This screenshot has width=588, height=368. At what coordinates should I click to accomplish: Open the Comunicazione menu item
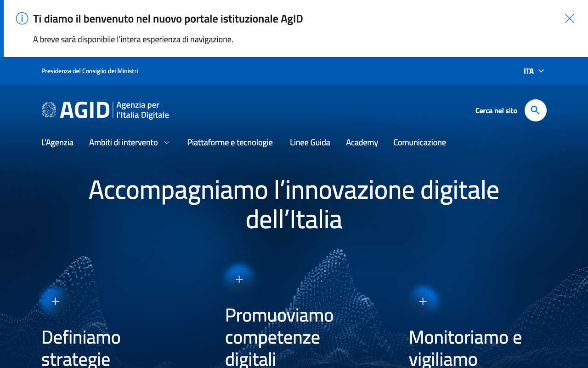[x=419, y=143]
